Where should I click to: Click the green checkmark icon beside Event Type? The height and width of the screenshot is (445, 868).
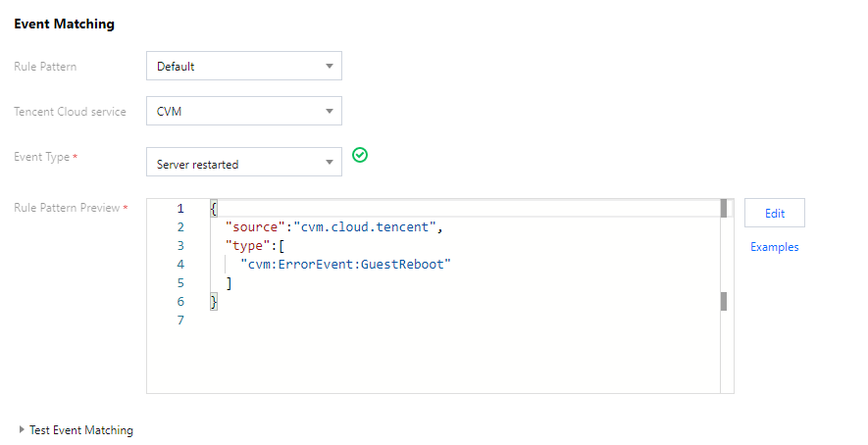360,155
